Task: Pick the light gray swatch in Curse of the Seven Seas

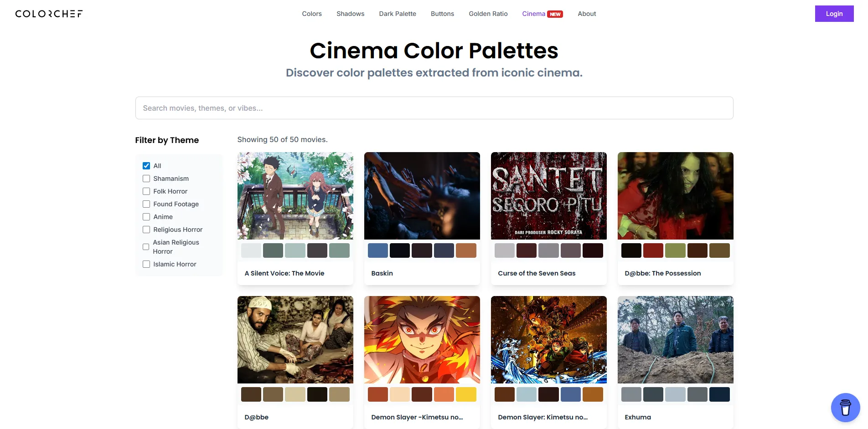Action: 505,250
